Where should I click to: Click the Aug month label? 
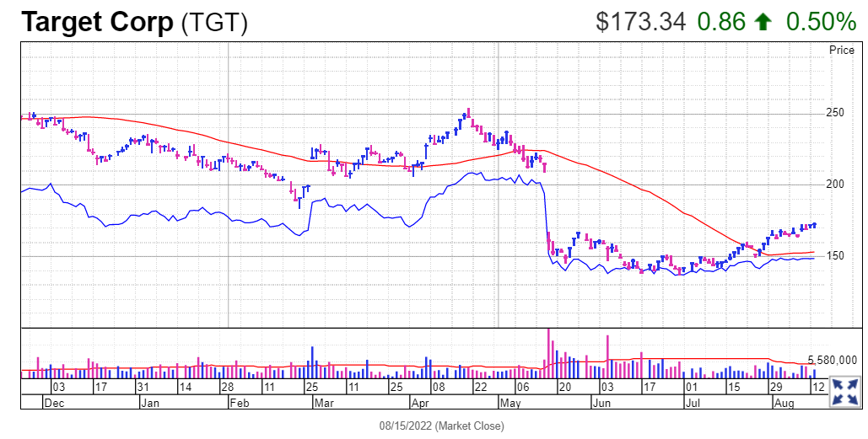click(783, 403)
